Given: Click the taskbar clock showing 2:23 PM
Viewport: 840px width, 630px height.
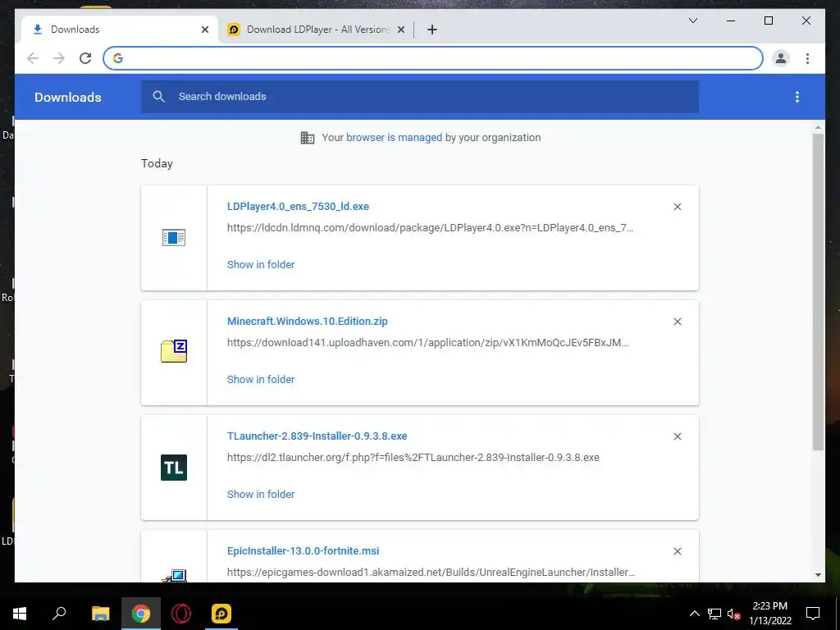Looking at the screenshot, I should [x=769, y=614].
